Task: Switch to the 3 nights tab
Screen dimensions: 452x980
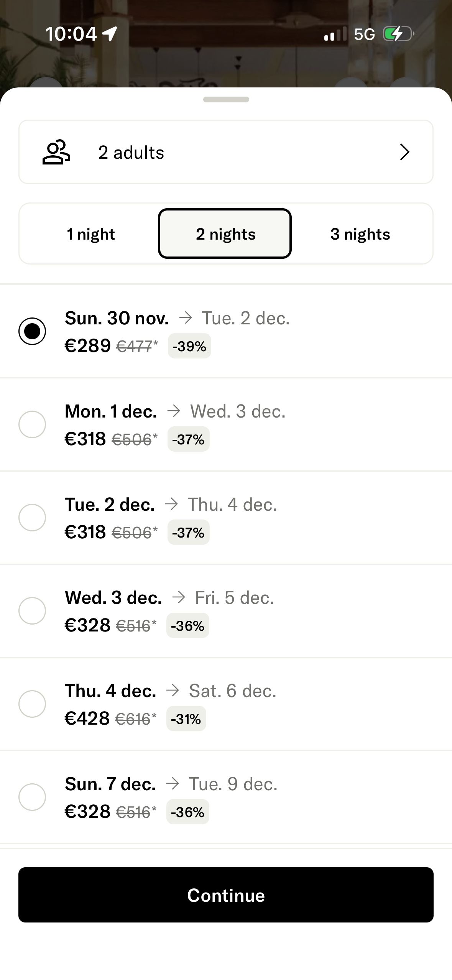Action: tap(360, 234)
